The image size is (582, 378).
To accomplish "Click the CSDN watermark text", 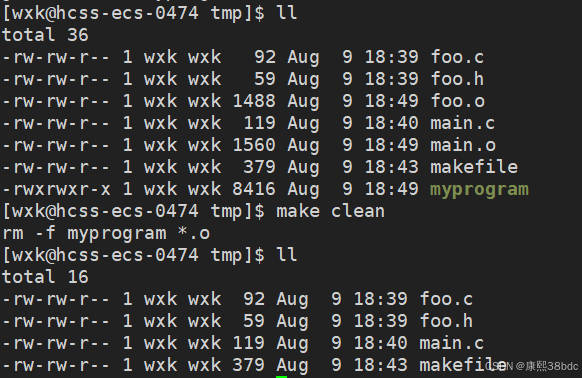I will (x=532, y=366).
